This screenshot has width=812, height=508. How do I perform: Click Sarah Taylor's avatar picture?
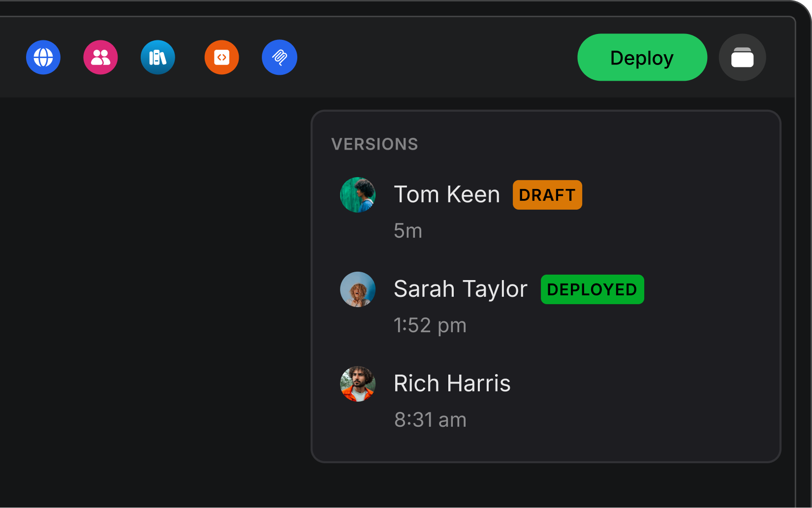click(x=358, y=289)
